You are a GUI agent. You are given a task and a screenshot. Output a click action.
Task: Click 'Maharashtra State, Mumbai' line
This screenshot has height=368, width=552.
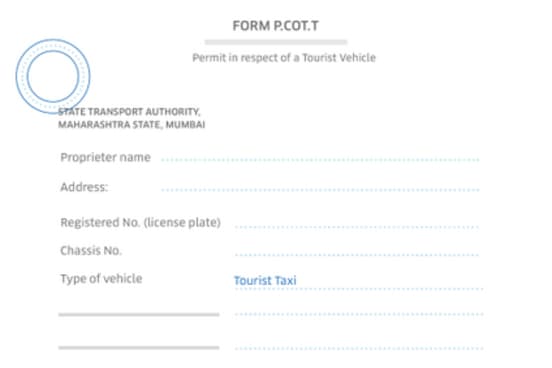[132, 124]
